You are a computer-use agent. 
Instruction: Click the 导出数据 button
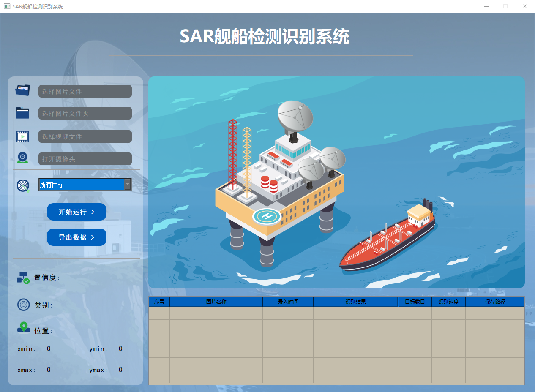76,237
